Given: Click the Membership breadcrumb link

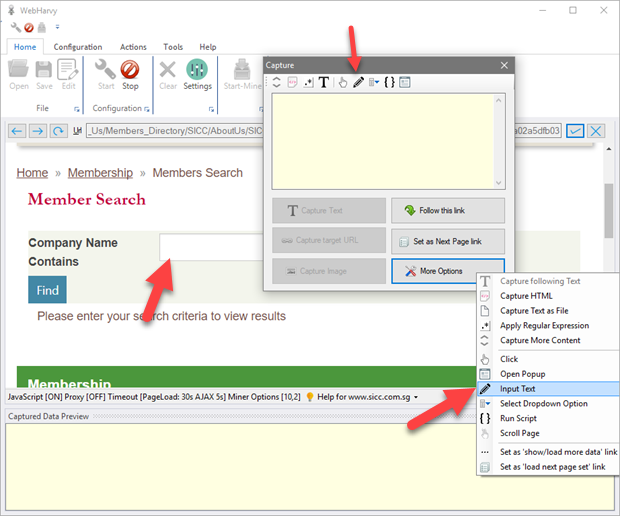Looking at the screenshot, I should 100,173.
